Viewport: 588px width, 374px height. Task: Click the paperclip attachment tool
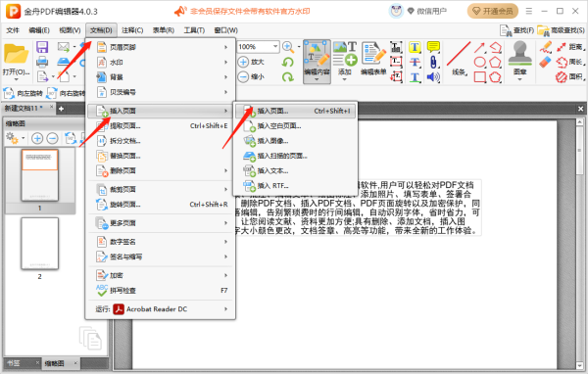[x=433, y=63]
